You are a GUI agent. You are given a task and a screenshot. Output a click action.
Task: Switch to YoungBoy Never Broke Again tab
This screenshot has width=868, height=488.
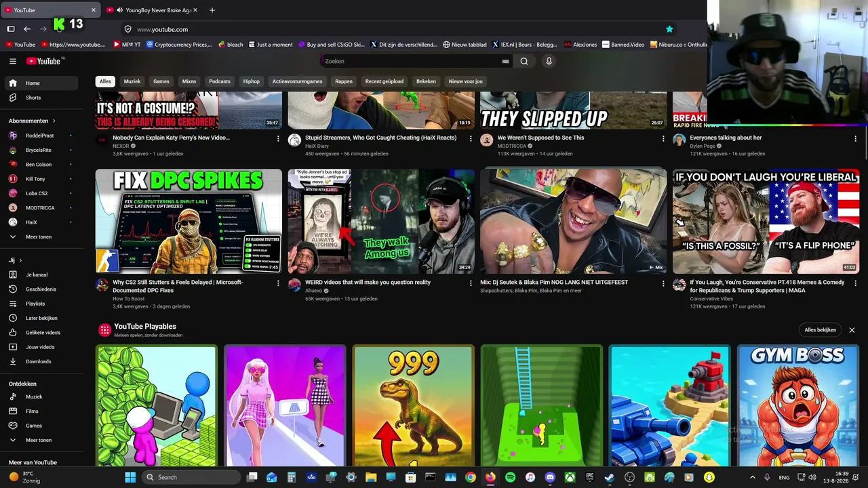point(152,10)
